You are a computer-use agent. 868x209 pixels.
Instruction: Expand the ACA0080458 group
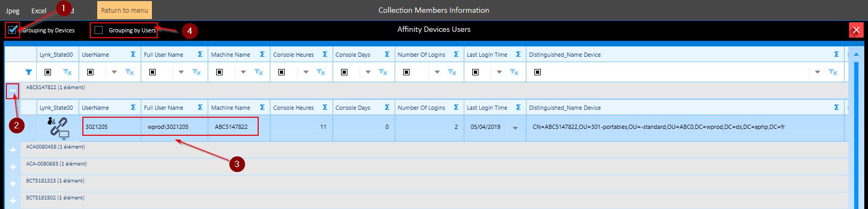click(13, 150)
